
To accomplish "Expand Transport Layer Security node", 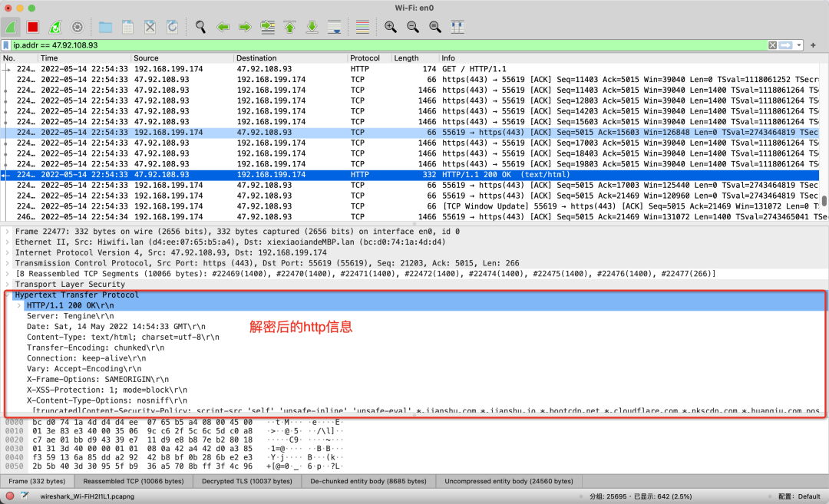I will click(x=8, y=285).
